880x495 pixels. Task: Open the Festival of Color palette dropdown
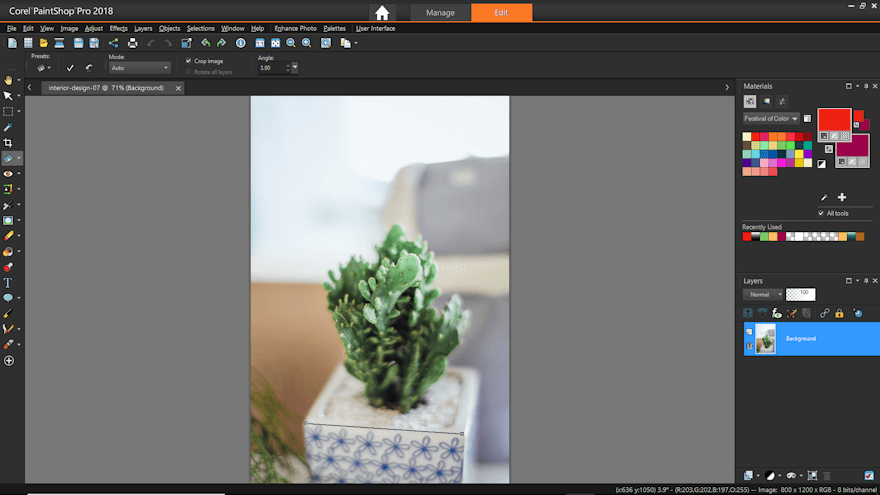click(771, 118)
